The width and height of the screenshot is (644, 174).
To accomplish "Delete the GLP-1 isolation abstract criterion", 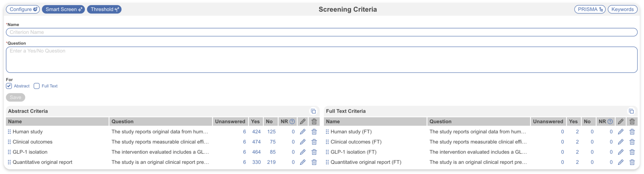I will click(x=314, y=152).
